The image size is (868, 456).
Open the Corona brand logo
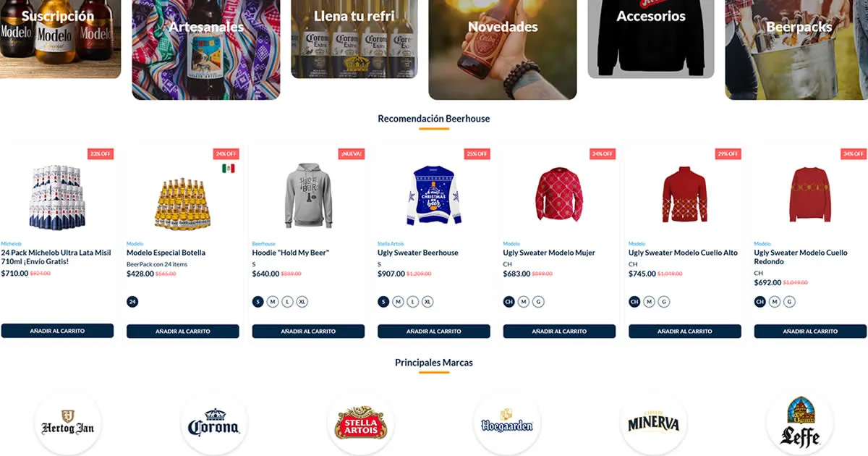pyautogui.click(x=214, y=424)
